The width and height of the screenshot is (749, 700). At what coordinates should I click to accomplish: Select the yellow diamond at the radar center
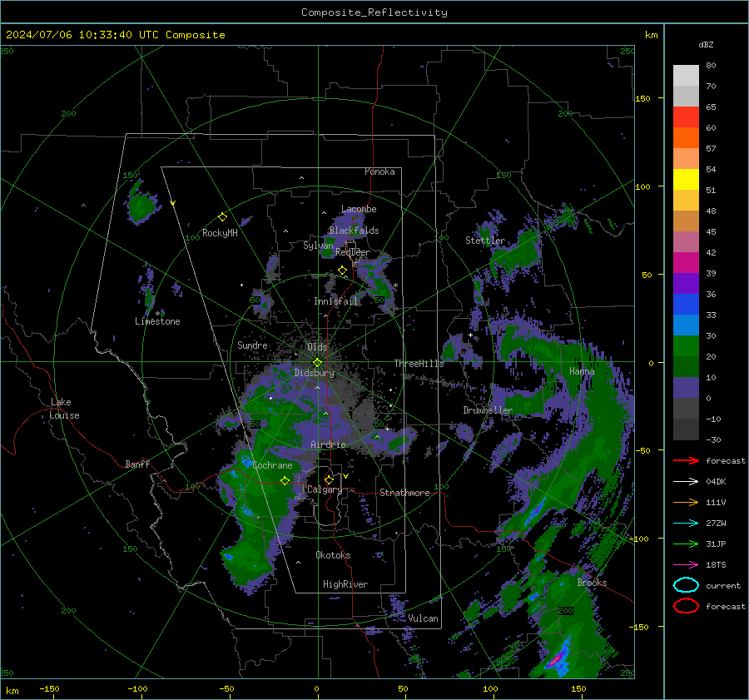(x=317, y=363)
